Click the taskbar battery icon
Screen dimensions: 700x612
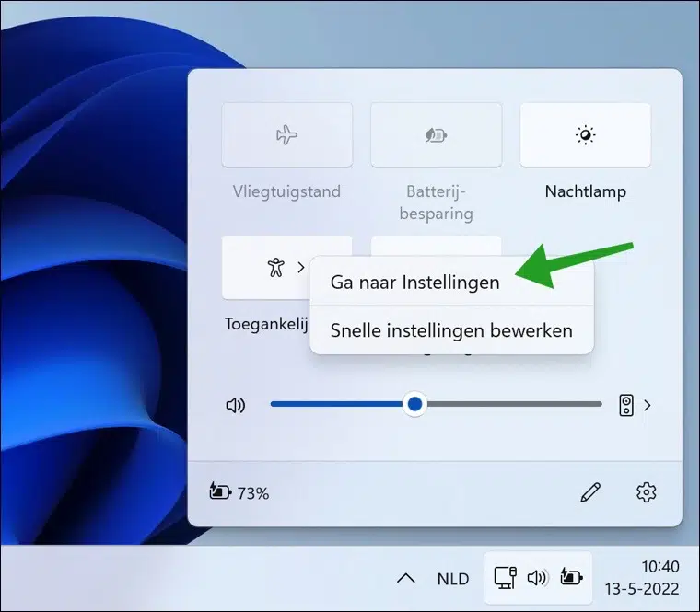coord(571,577)
